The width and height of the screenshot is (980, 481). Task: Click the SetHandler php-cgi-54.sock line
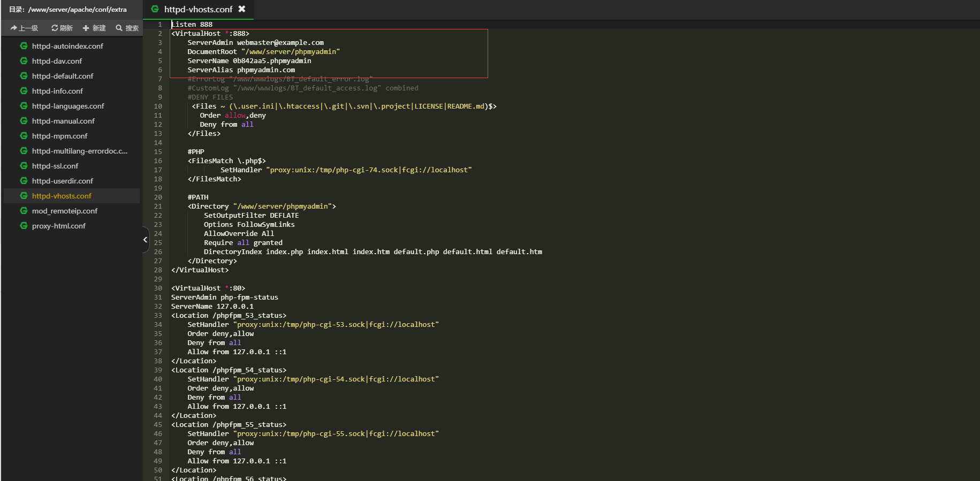tap(313, 379)
